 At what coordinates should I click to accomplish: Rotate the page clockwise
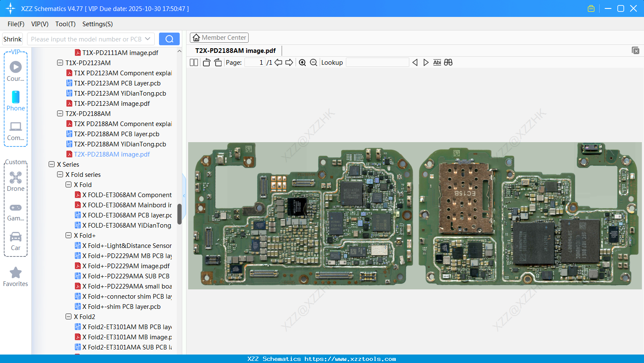(x=218, y=63)
